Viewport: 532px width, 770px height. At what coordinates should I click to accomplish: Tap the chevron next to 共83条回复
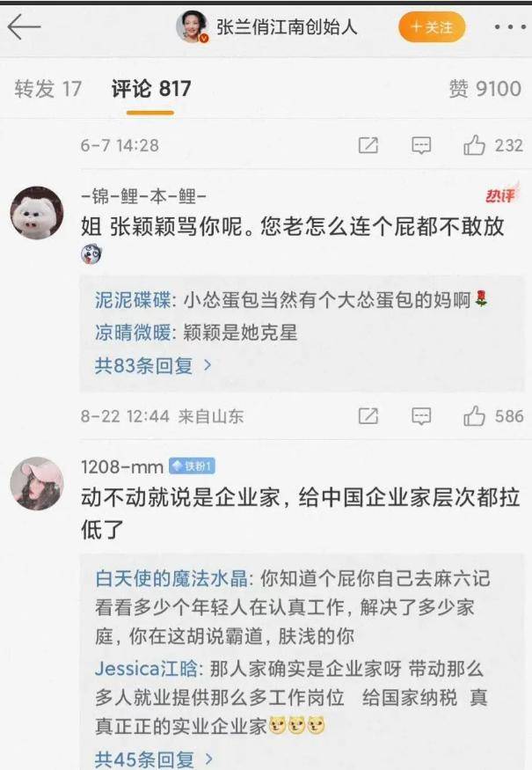tap(208, 365)
